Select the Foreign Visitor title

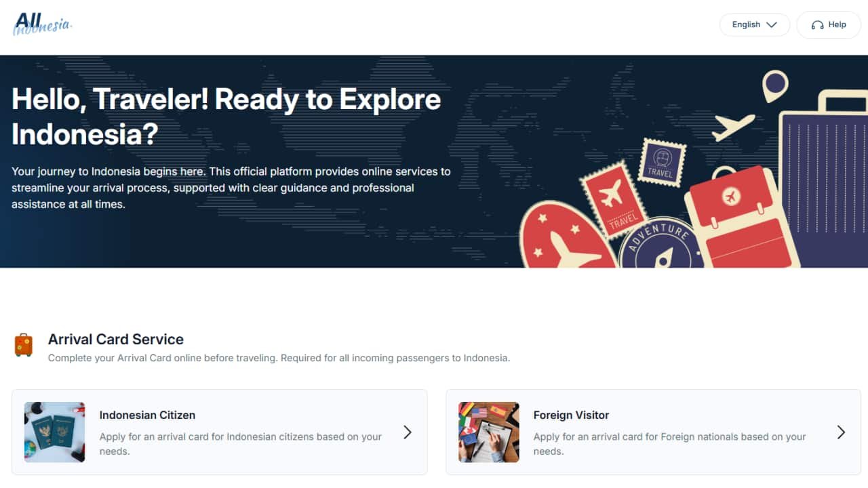(x=571, y=415)
